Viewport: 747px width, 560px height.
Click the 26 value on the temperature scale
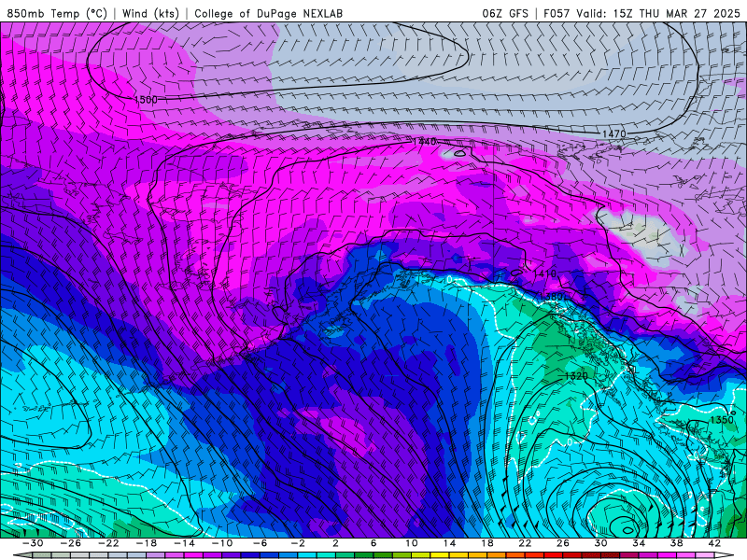[563, 543]
